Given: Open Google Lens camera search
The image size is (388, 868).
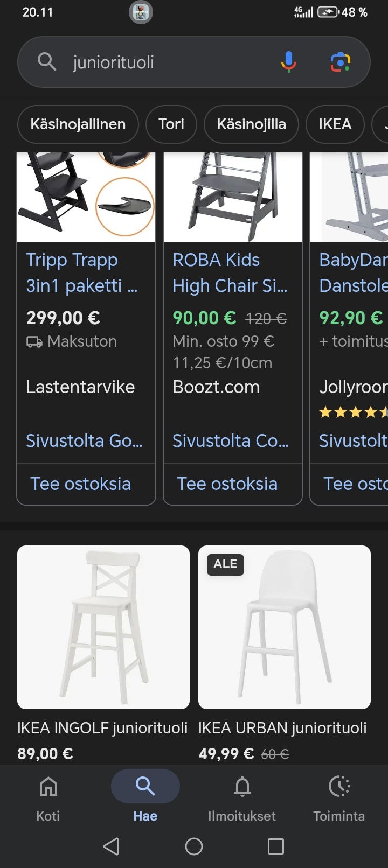Looking at the screenshot, I should (x=340, y=62).
